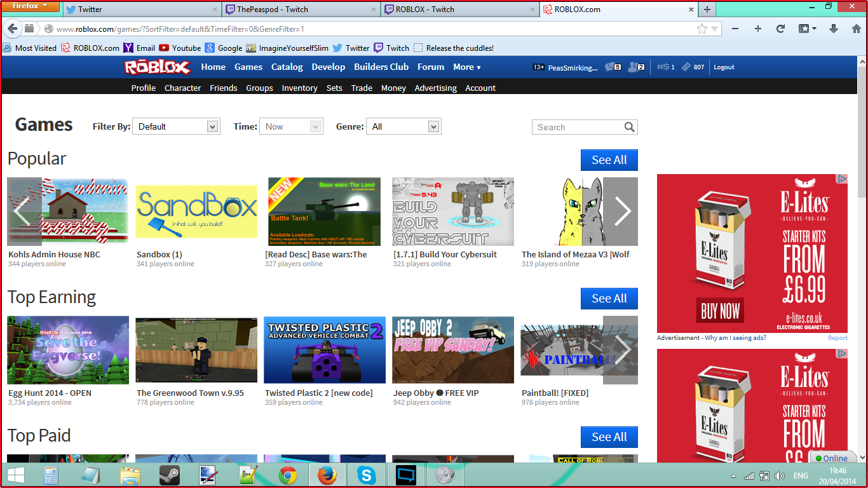Click the magnifier icon in the games search box
The image size is (868, 488).
click(629, 127)
